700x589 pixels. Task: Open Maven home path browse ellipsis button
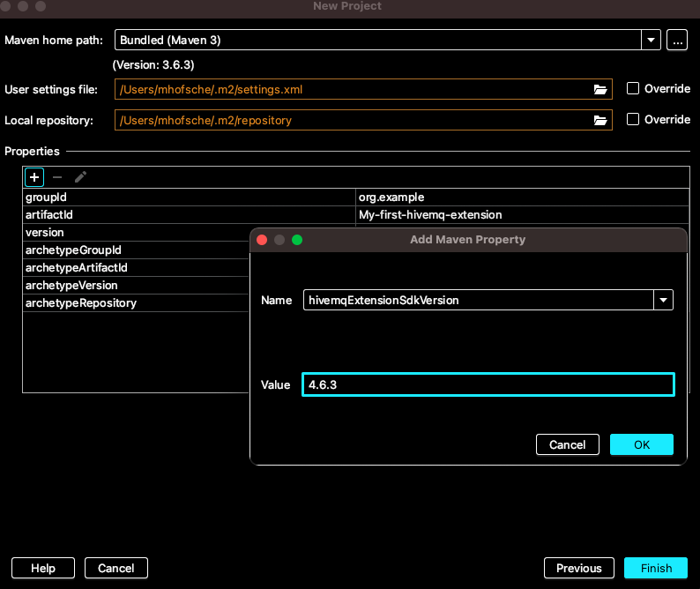click(676, 40)
